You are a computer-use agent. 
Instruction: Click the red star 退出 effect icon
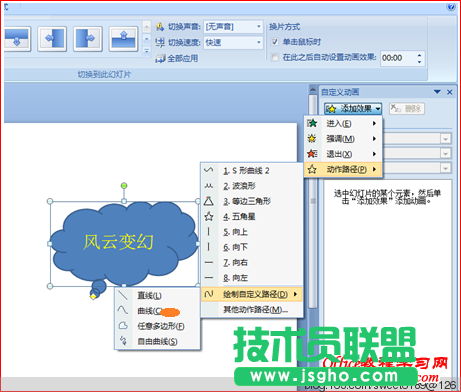click(312, 154)
